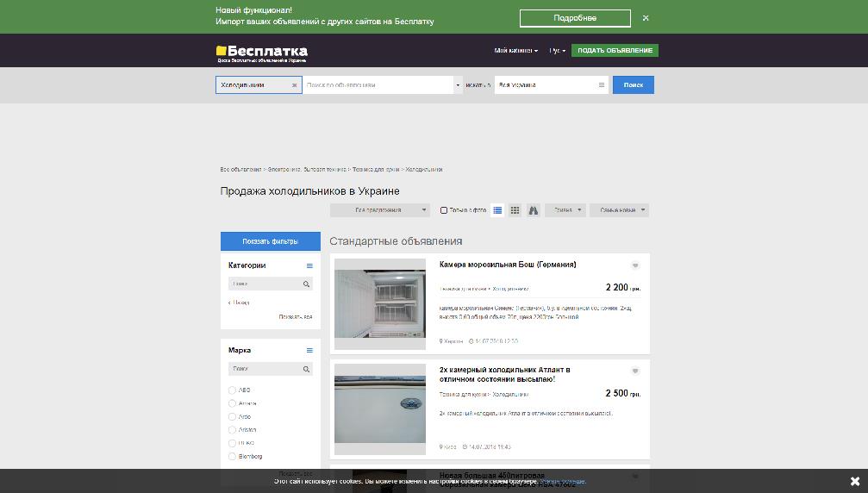This screenshot has width=868, height=493.
Task: Click Киев location pin icon
Action: (441, 447)
